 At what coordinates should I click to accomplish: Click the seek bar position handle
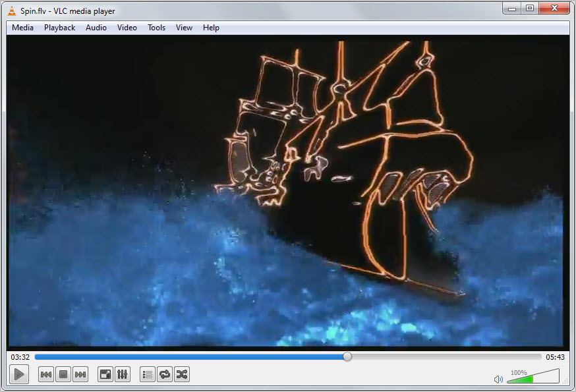pyautogui.click(x=347, y=356)
